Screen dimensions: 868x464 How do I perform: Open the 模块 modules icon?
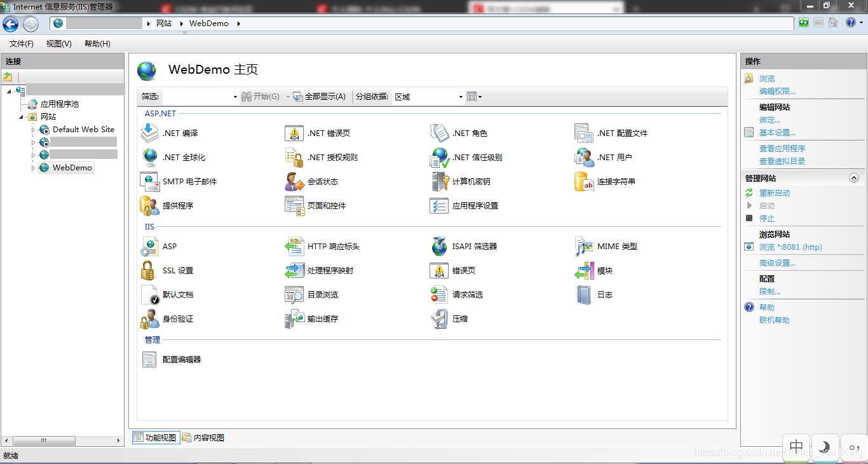(x=584, y=270)
